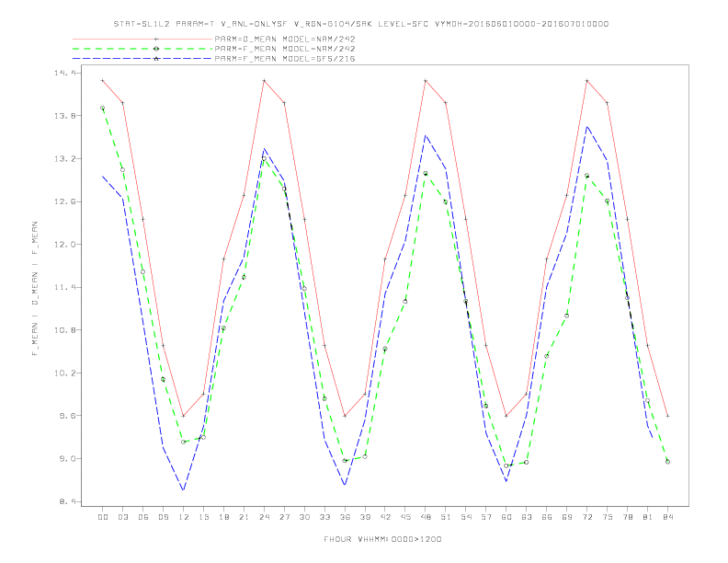Click x-axis forecast hour label 36

(345, 517)
